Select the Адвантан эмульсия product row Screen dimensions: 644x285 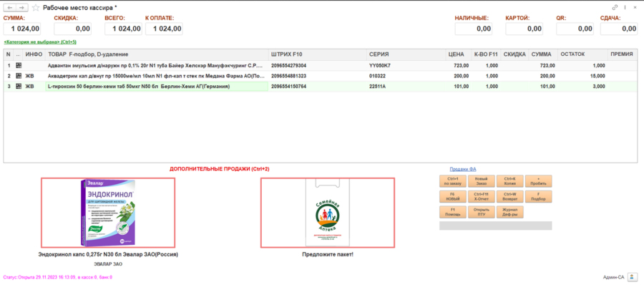coord(320,66)
